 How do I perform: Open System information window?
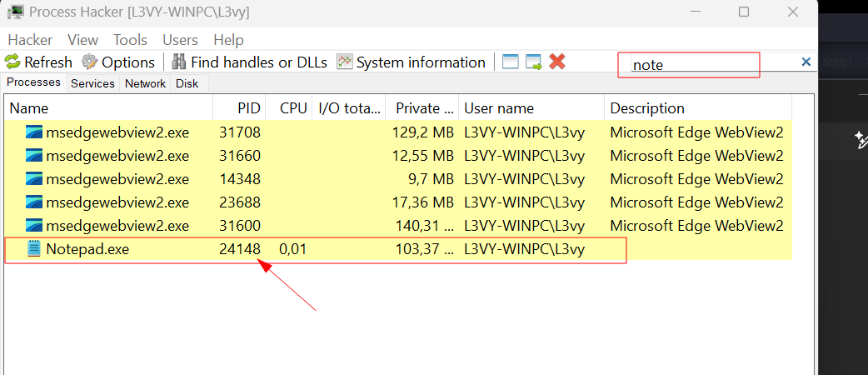point(412,62)
